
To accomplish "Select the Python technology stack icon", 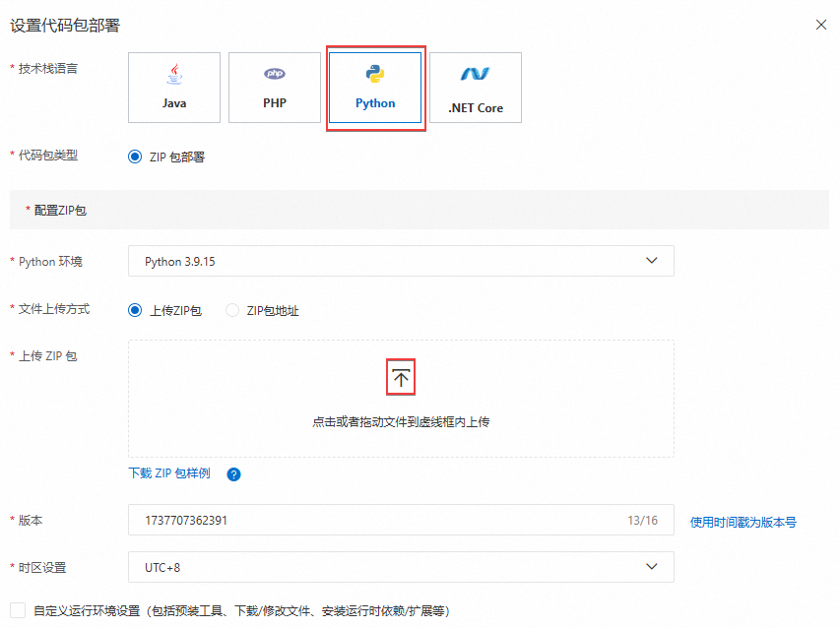I will tap(374, 88).
